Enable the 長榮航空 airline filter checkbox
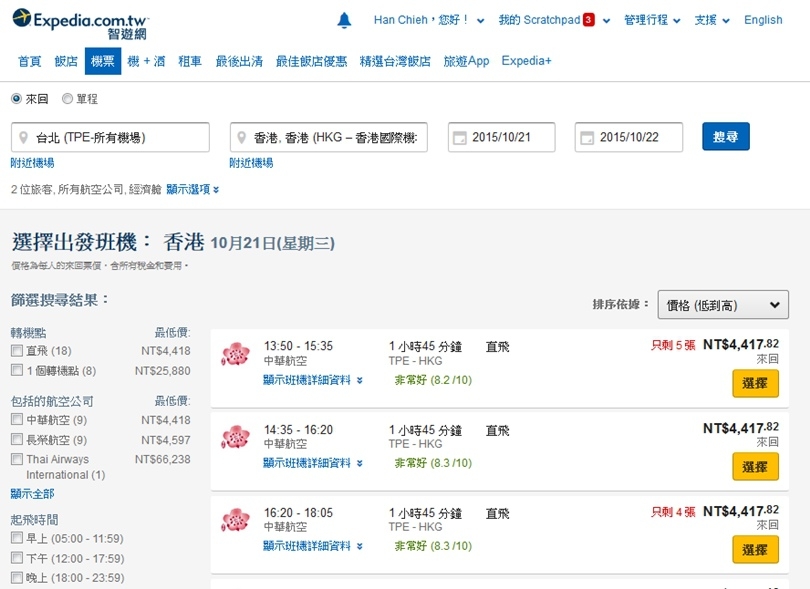 17,440
